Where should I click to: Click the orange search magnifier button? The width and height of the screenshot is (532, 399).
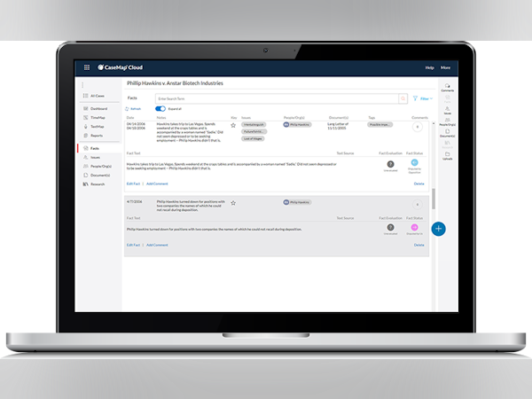click(403, 98)
